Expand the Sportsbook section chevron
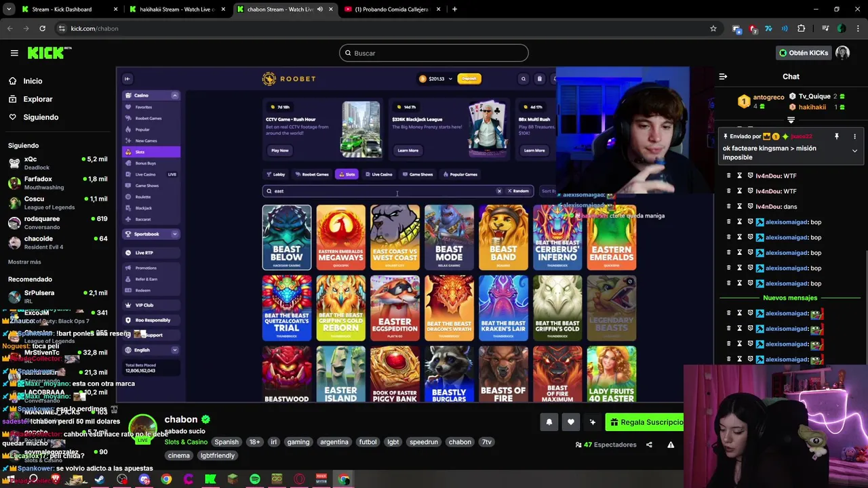Screen dimensions: 868x488 click(x=175, y=234)
